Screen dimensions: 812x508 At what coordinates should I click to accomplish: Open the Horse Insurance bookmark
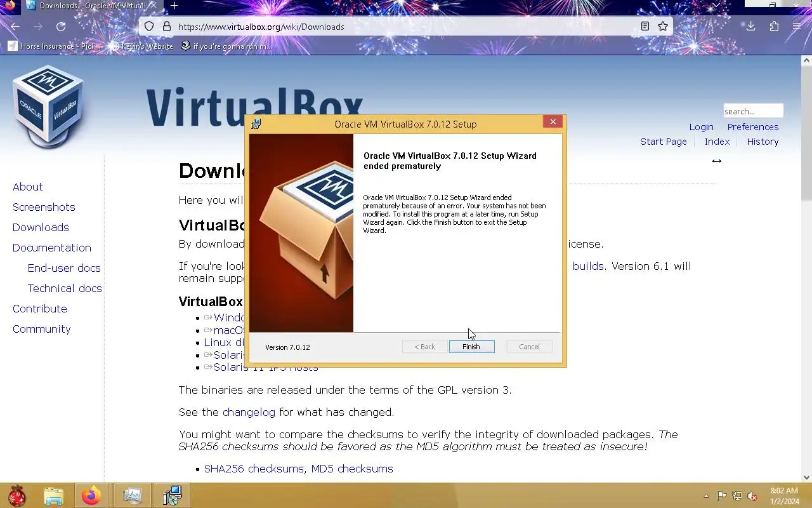coord(54,46)
